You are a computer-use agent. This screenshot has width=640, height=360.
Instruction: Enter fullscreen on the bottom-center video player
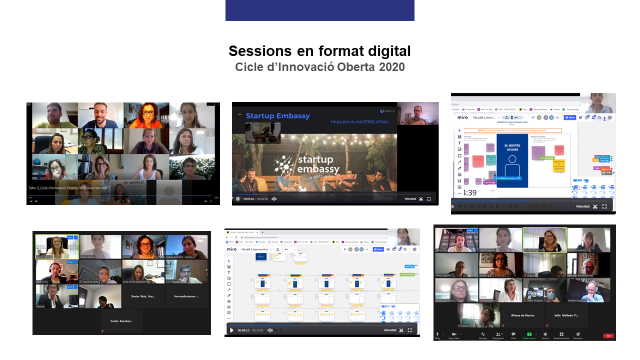[x=410, y=330]
